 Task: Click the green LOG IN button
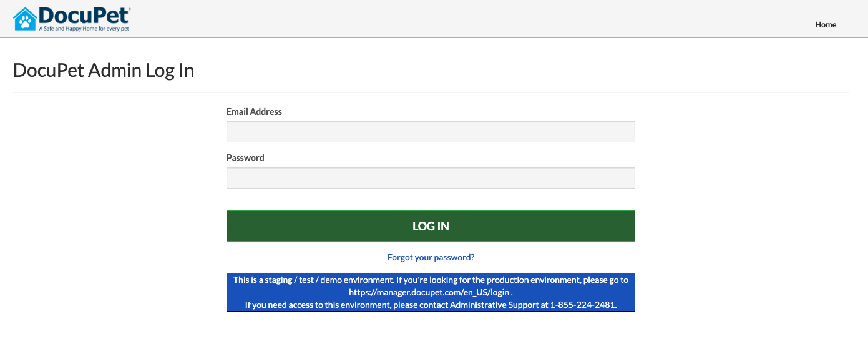pos(431,226)
